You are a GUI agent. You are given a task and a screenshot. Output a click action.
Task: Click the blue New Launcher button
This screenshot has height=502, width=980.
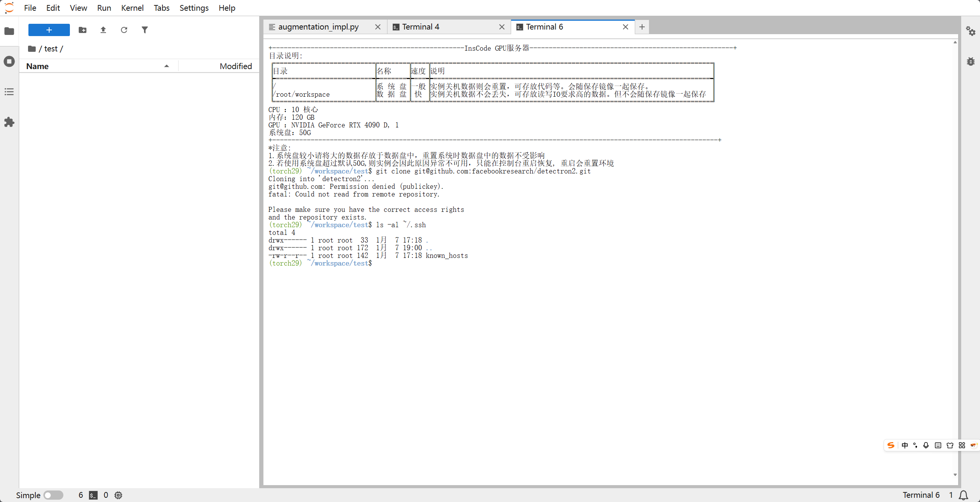[x=49, y=30]
